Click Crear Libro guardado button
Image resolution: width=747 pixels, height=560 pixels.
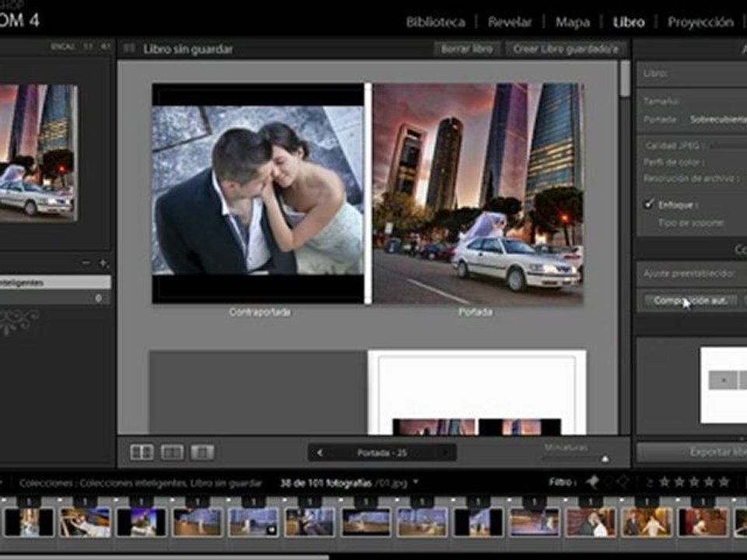[x=566, y=49]
